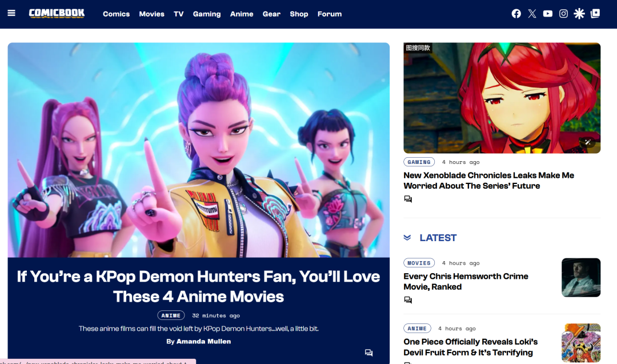Open the X (Twitter) icon
The width and height of the screenshot is (617, 364).
point(532,14)
